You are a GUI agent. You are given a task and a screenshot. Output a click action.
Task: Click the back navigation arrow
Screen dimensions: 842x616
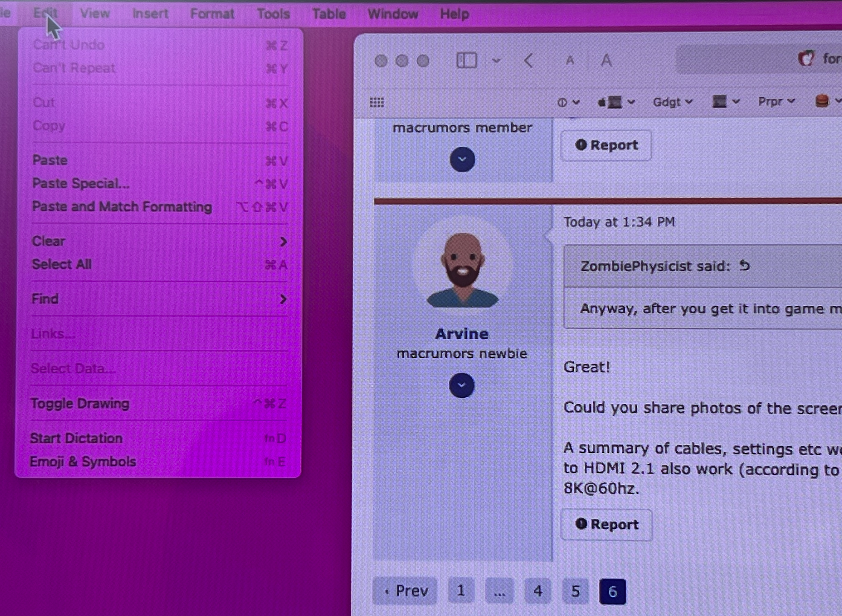[528, 61]
